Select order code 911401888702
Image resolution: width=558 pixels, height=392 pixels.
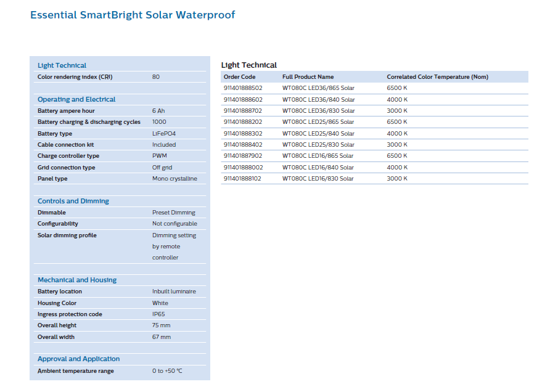[243, 110]
